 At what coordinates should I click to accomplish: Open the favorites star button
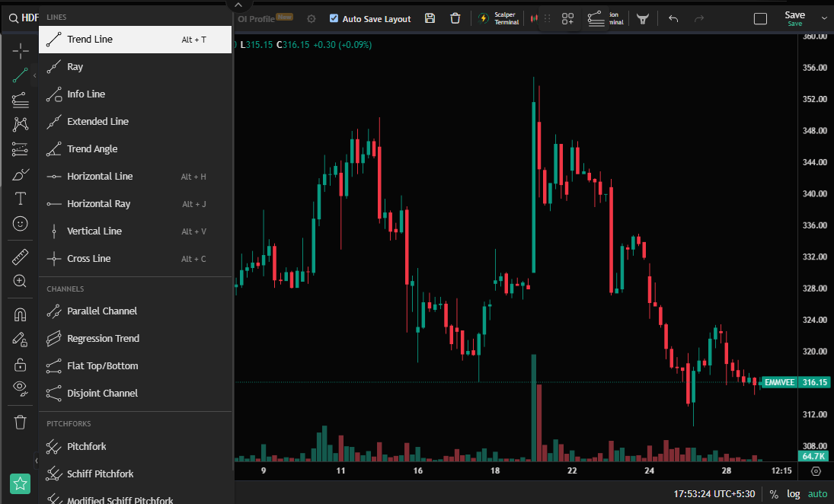pos(21,483)
